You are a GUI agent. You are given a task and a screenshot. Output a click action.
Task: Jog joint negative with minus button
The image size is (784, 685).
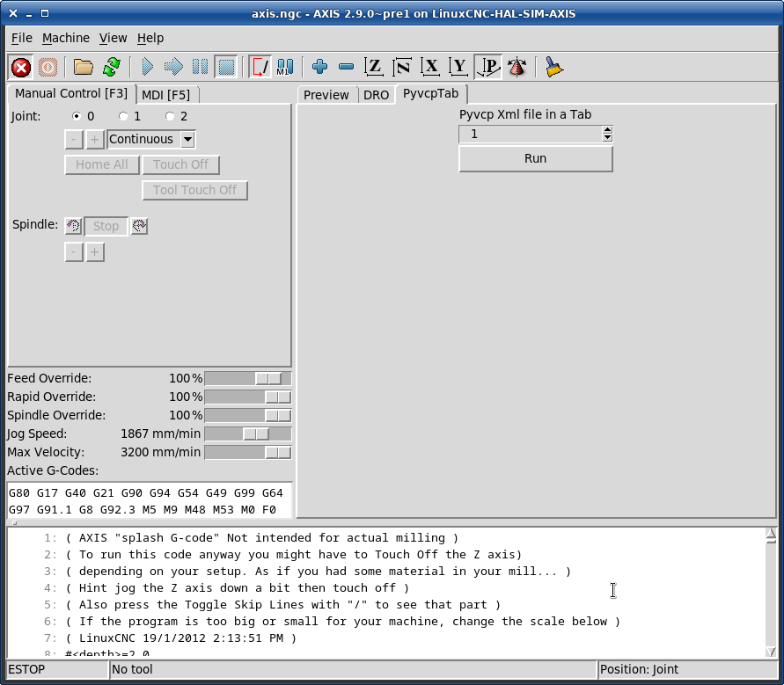click(74, 140)
